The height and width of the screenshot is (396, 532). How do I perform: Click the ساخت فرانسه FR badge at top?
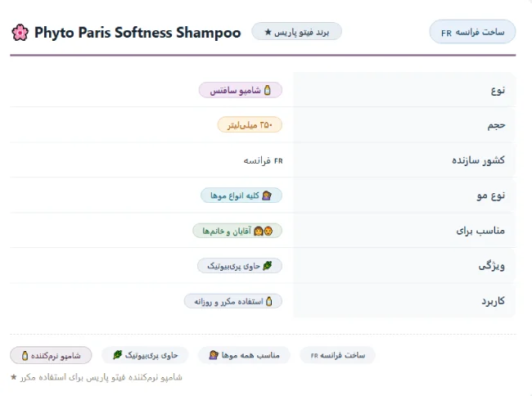point(472,32)
